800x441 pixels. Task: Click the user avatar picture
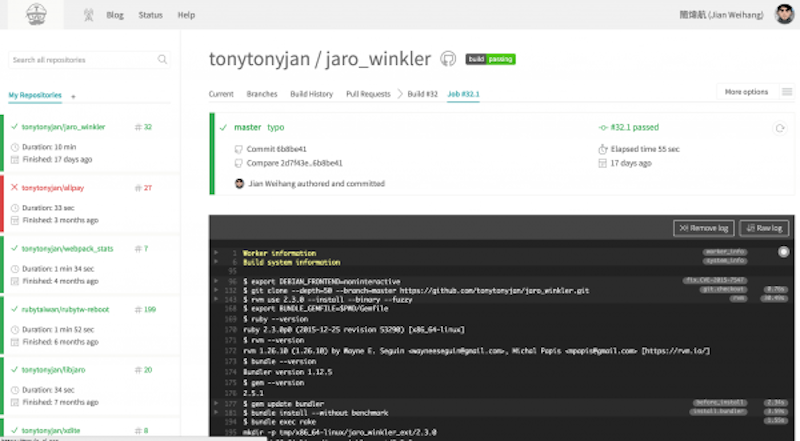pos(784,14)
